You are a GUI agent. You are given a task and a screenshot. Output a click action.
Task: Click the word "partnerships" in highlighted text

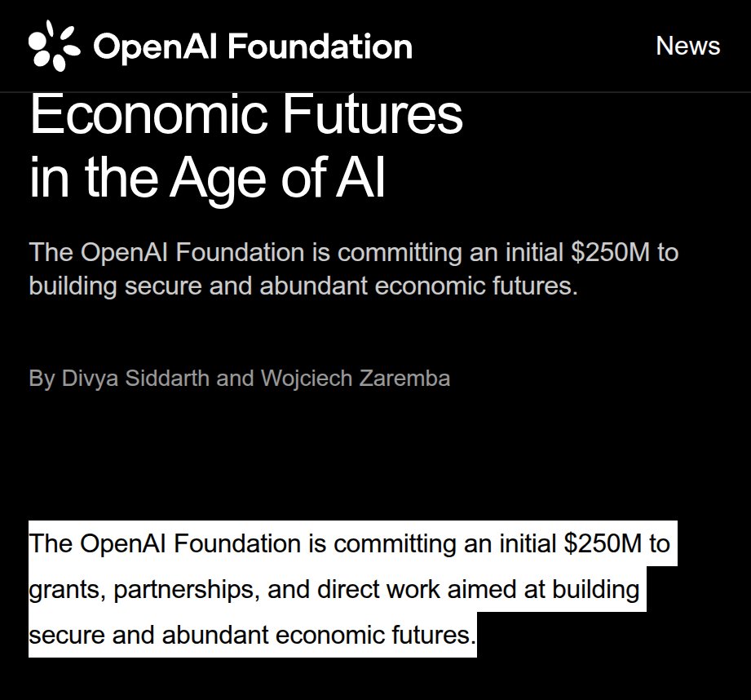click(x=187, y=590)
